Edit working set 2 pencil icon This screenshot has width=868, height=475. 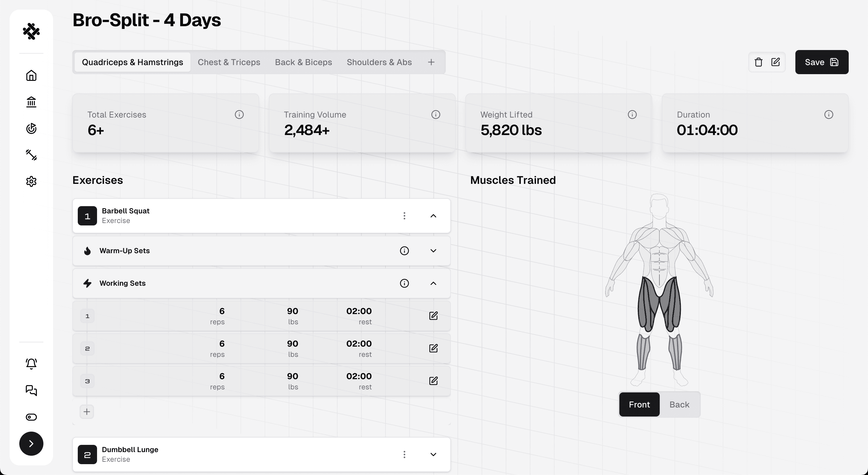coord(433,348)
